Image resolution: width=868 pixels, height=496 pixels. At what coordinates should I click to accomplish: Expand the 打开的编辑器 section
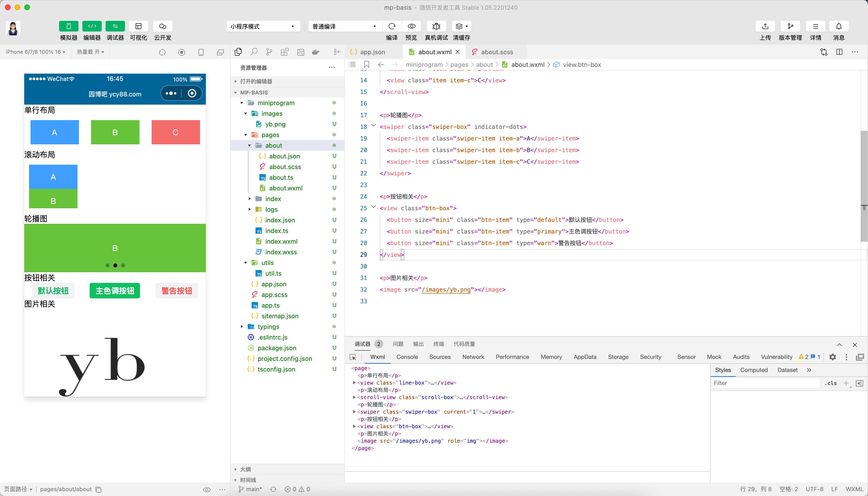pos(287,81)
